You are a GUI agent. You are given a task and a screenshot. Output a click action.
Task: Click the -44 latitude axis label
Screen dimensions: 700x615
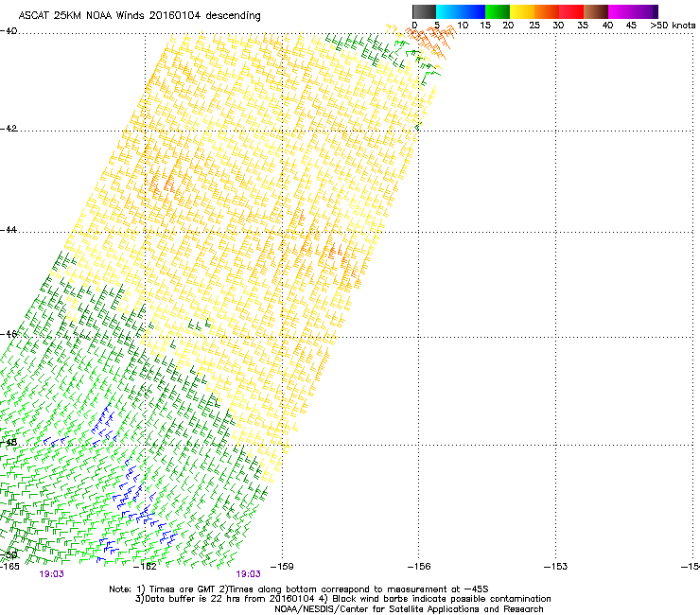point(9,230)
